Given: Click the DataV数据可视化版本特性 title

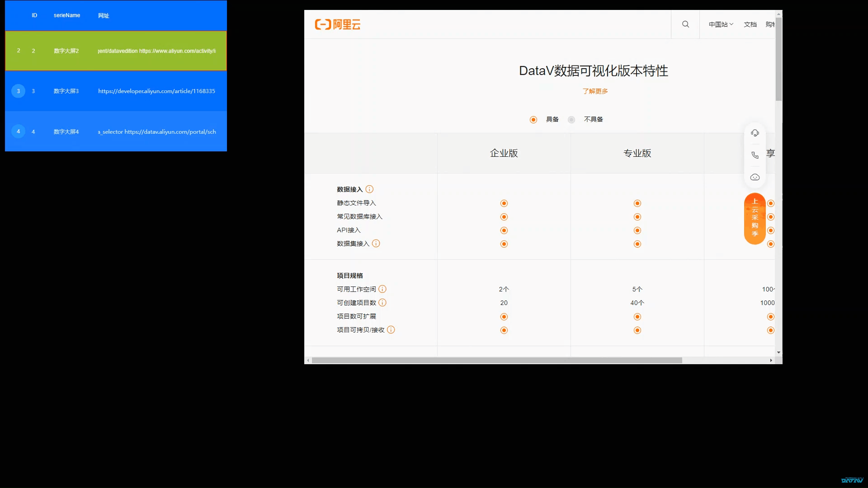Looking at the screenshot, I should (593, 71).
